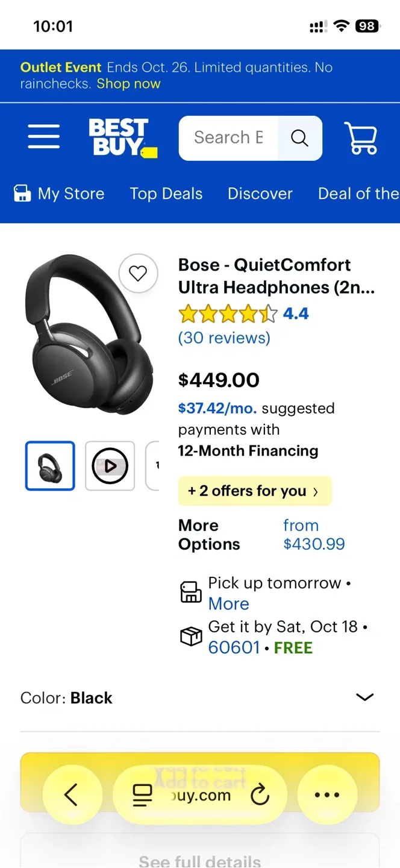Click the Shop now outlet link

pos(129,84)
